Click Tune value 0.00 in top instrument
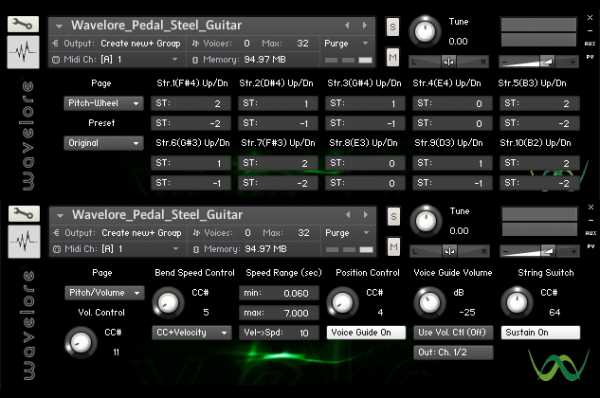Screen dimensions: 600x398 (x=458, y=41)
